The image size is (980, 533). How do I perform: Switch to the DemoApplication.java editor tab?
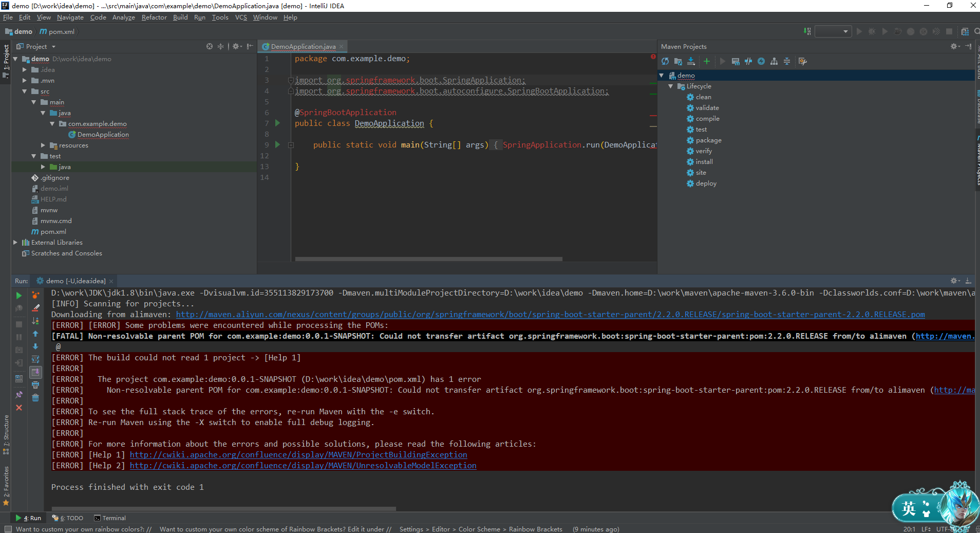click(x=303, y=46)
